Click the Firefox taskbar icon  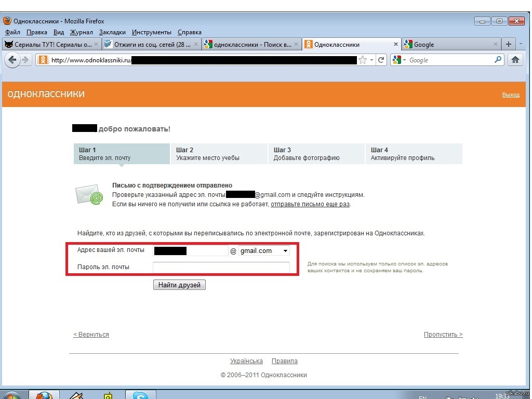pos(44,395)
